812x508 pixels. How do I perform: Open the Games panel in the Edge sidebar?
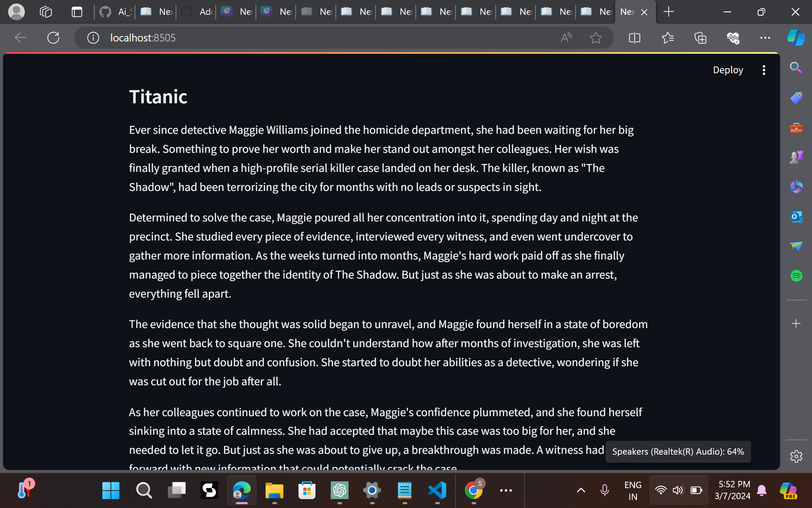tap(796, 156)
